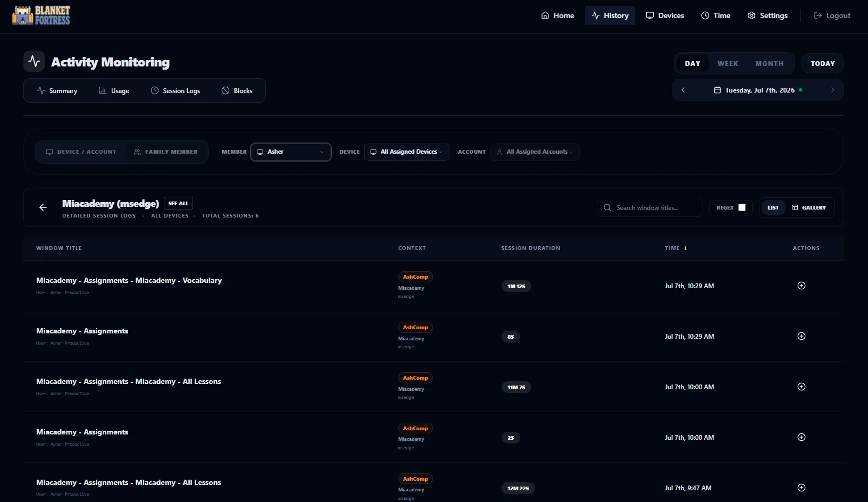Image resolution: width=868 pixels, height=502 pixels.
Task: Click the "1M 12S" duration pill
Action: click(516, 286)
